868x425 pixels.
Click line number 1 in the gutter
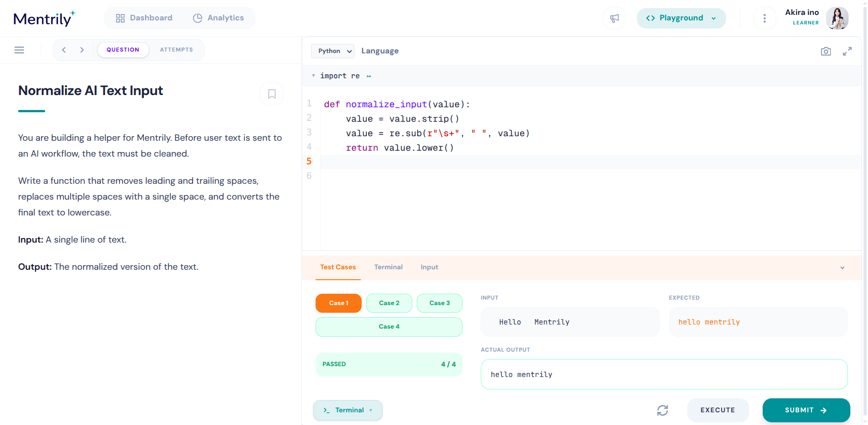coord(309,104)
